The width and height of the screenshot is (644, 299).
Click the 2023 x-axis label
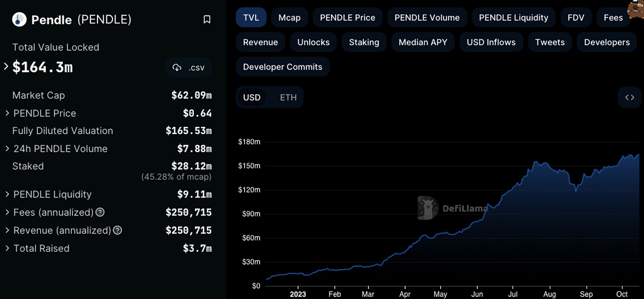[298, 294]
